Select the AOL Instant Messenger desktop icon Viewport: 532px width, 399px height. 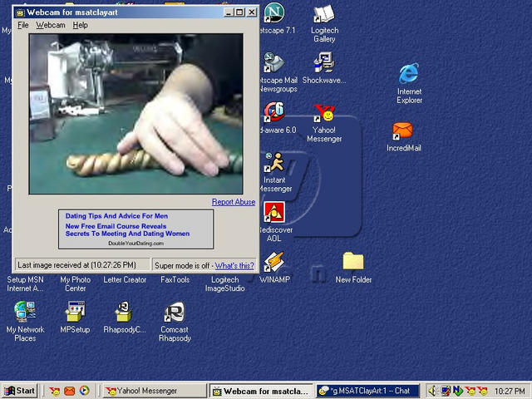274,163
